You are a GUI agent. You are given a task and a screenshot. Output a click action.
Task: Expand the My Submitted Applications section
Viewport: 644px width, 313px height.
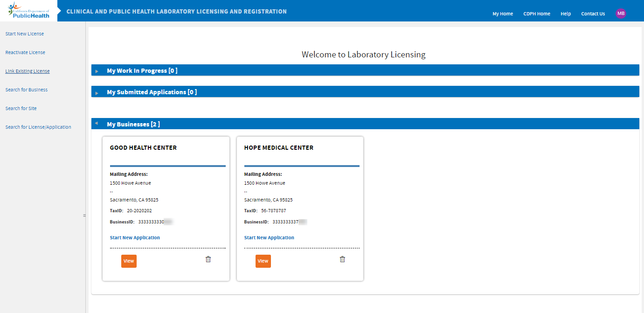pyautogui.click(x=97, y=92)
